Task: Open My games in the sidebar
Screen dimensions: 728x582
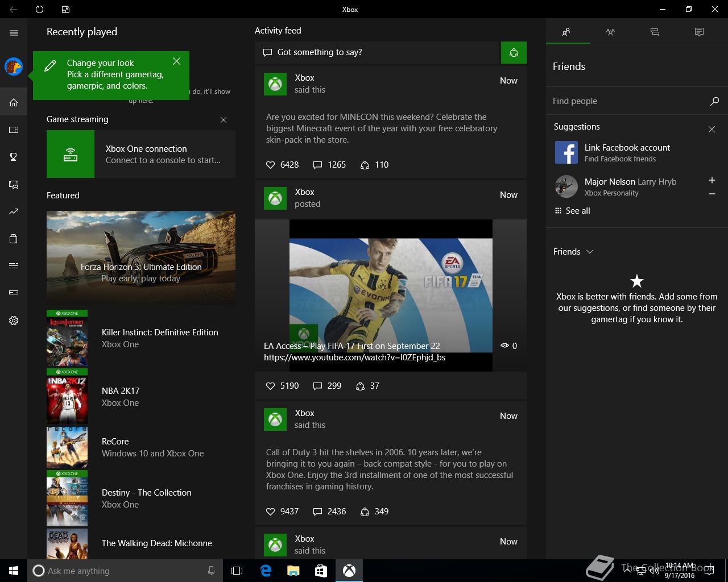Action: [x=14, y=130]
